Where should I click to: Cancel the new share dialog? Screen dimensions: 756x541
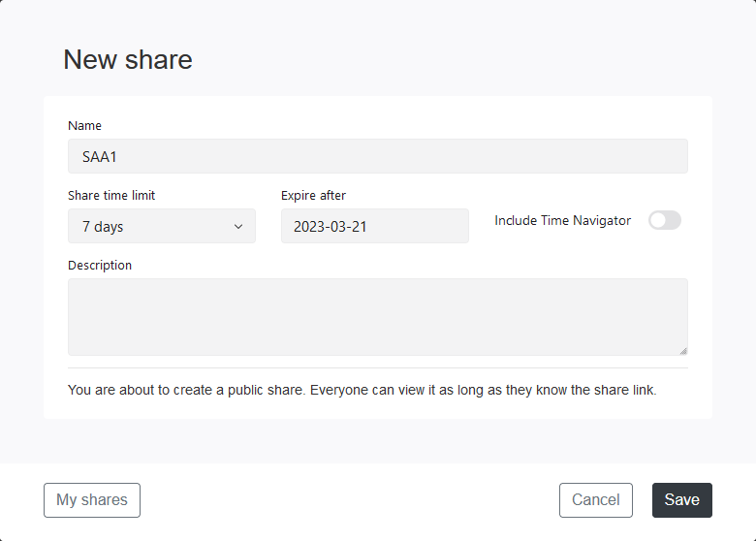click(596, 500)
